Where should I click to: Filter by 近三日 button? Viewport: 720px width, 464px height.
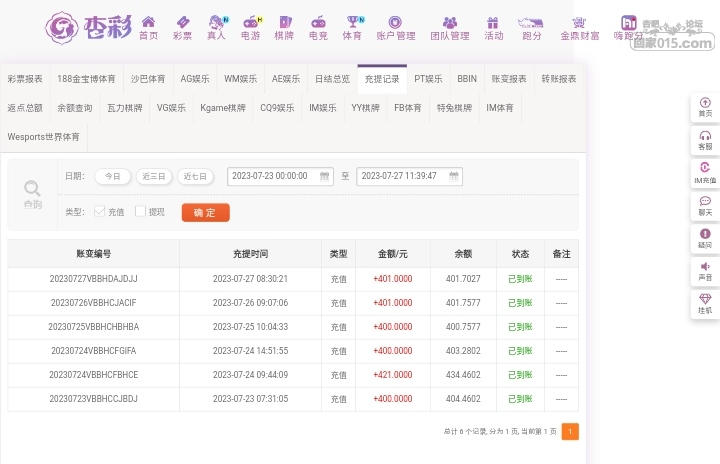tap(154, 176)
